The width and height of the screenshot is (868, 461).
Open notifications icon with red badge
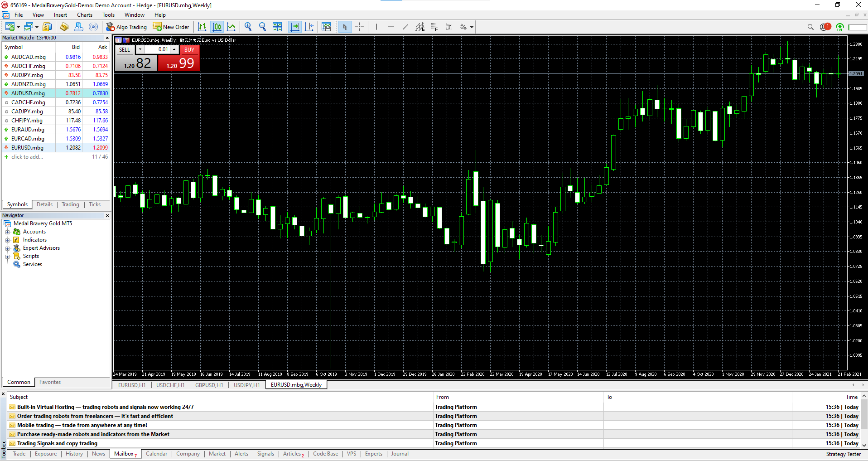point(825,27)
